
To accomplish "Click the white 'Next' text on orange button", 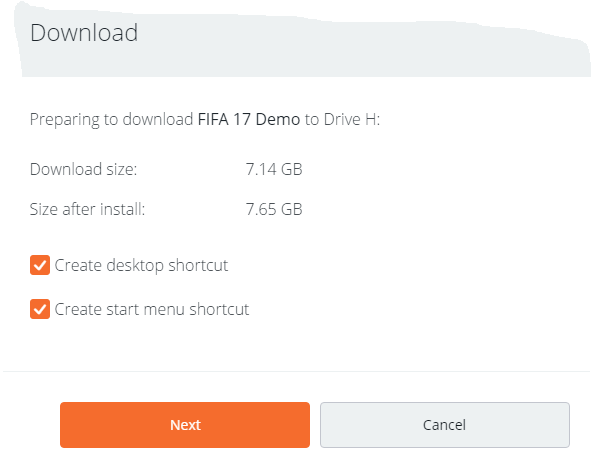I will (x=185, y=425).
